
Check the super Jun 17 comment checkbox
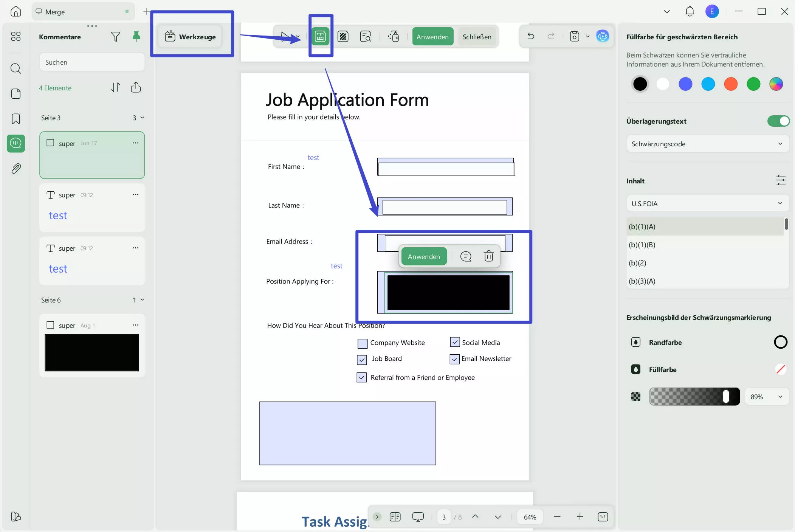click(x=50, y=143)
